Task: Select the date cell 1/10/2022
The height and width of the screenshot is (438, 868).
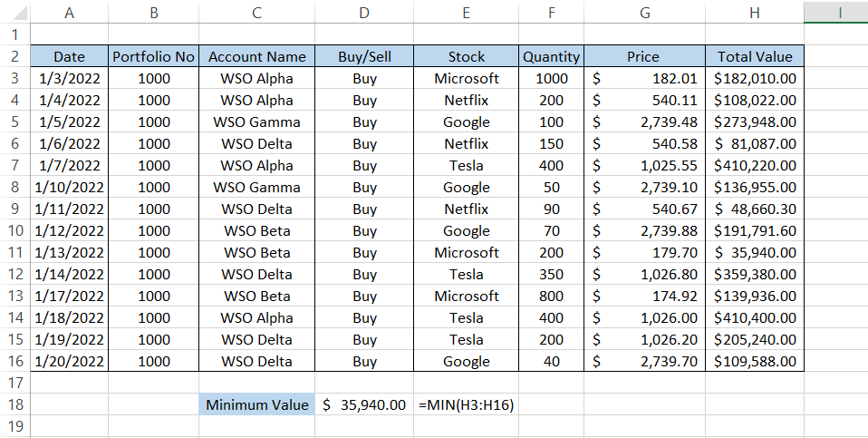Action: coord(70,188)
